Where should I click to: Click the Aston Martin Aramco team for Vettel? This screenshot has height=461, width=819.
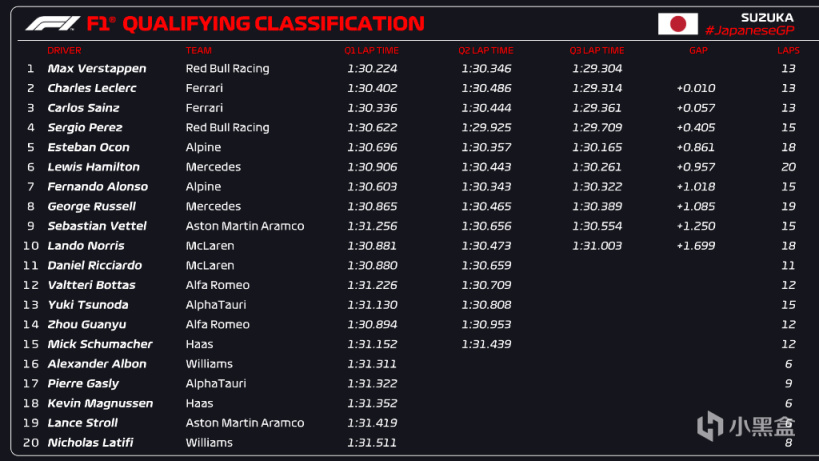(x=245, y=226)
